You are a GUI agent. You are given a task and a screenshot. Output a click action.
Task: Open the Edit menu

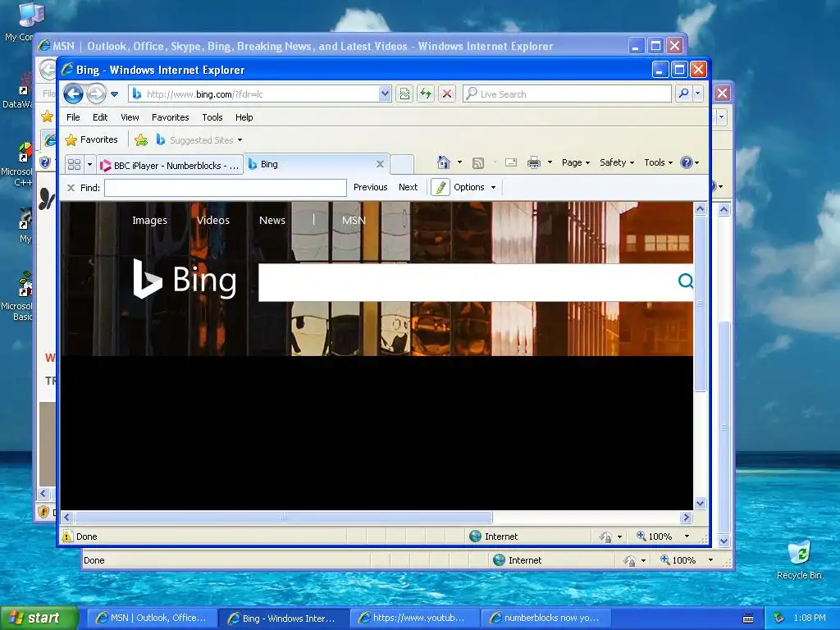(x=99, y=117)
